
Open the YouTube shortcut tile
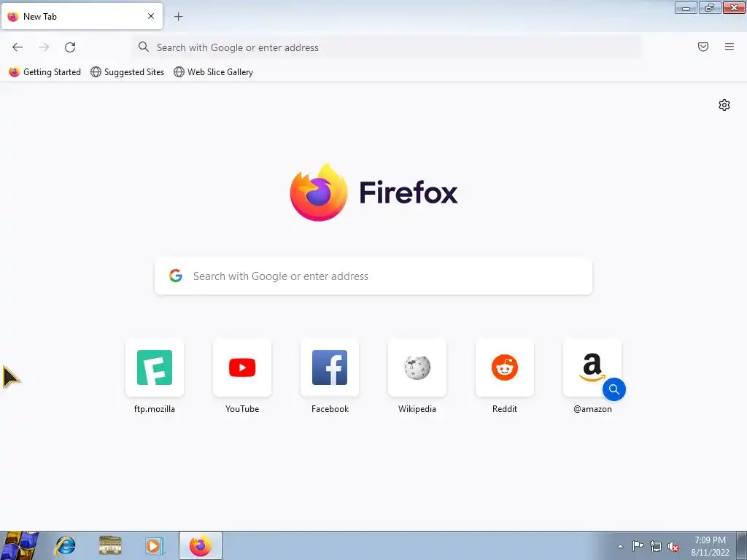pos(242,367)
